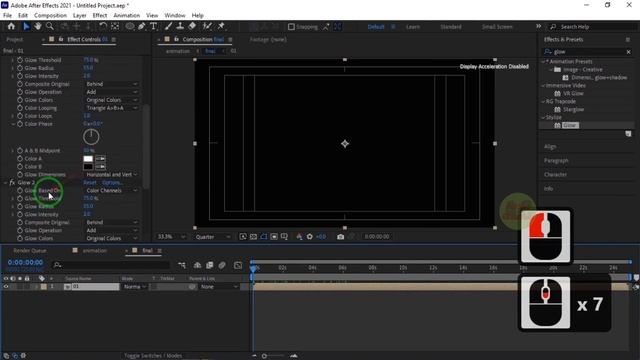This screenshot has height=360, width=640.
Task: Open the composition mini-flowchart icon
Action: [x=182, y=265]
